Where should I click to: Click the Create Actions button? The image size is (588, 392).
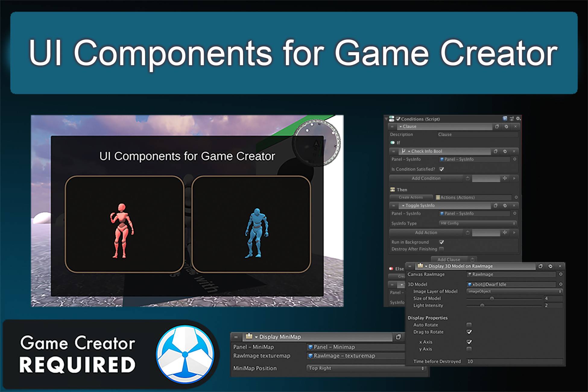(x=411, y=198)
